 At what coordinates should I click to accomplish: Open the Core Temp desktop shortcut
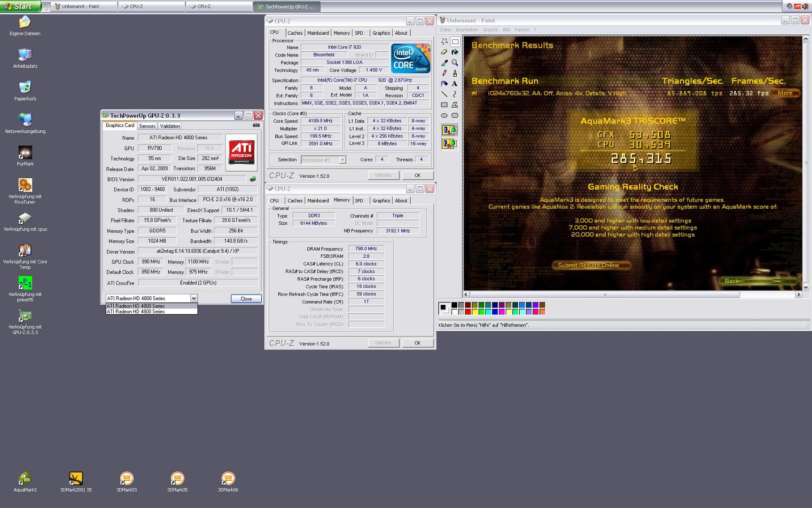(25, 256)
